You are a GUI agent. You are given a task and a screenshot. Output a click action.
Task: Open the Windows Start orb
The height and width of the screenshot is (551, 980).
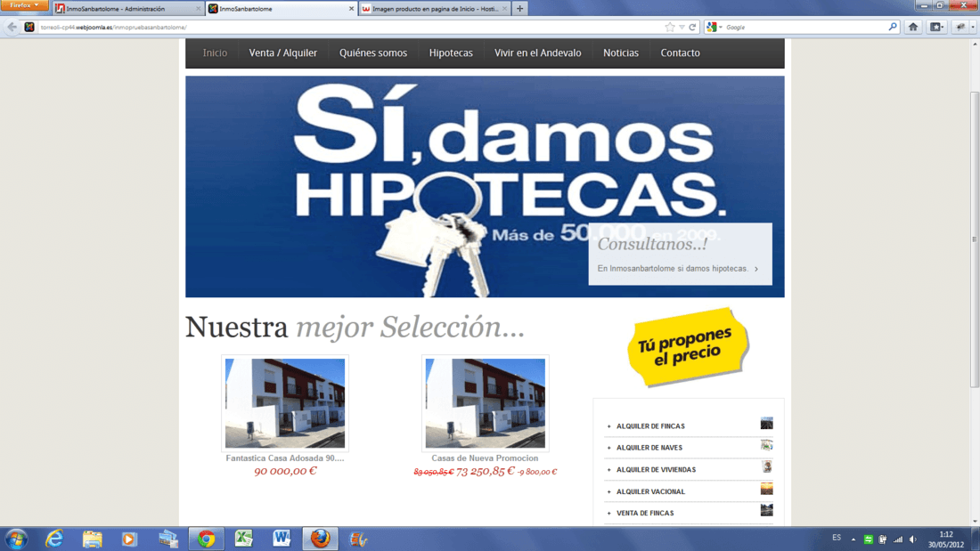click(16, 539)
